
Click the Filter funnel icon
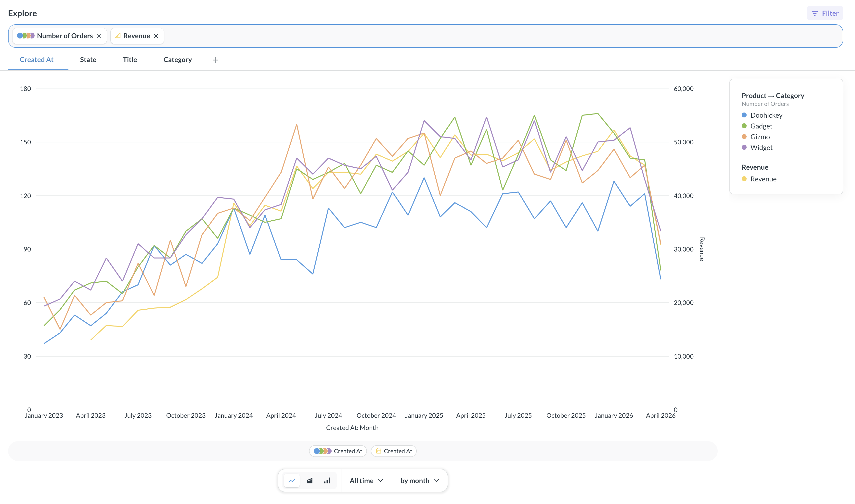coord(815,13)
